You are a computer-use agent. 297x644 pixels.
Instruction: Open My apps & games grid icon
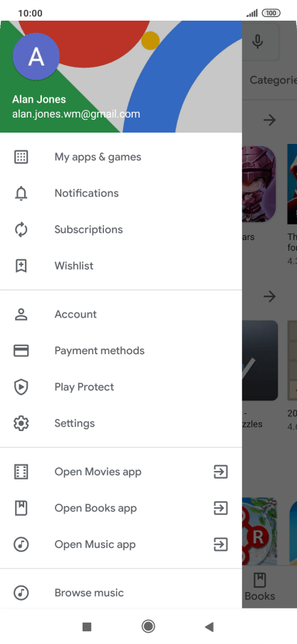[21, 157]
